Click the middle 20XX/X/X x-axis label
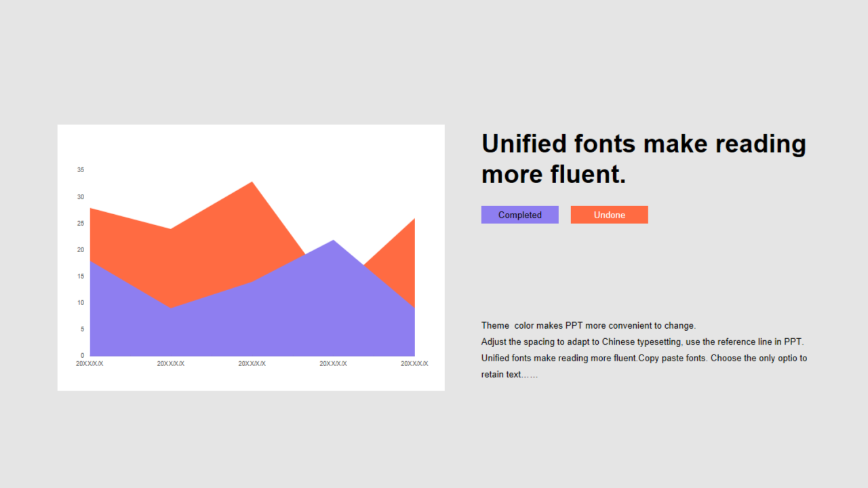Screen dimensions: 868x488 click(252, 364)
